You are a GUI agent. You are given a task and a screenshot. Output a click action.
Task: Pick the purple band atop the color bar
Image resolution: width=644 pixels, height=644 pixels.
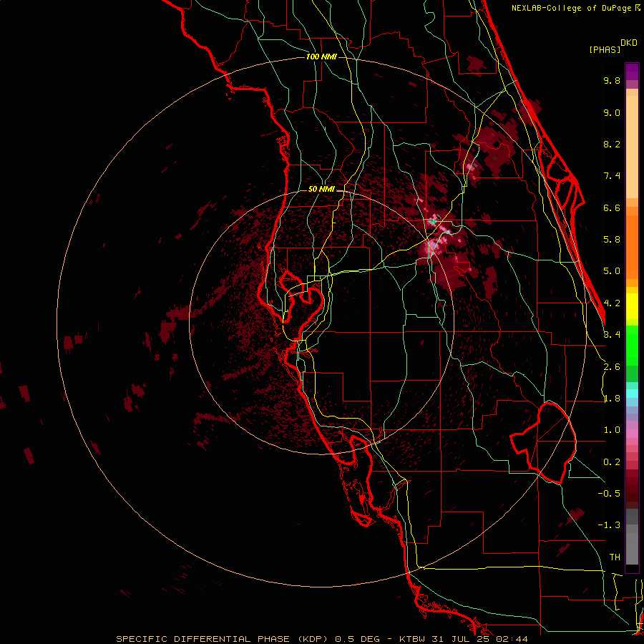click(632, 72)
